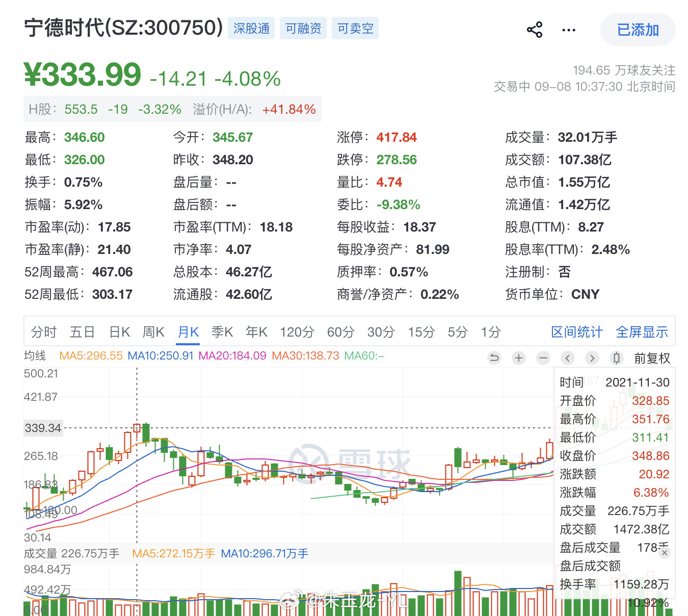688x616 pixels.
Task: Select the 15分 interval tab
Action: coord(421,332)
